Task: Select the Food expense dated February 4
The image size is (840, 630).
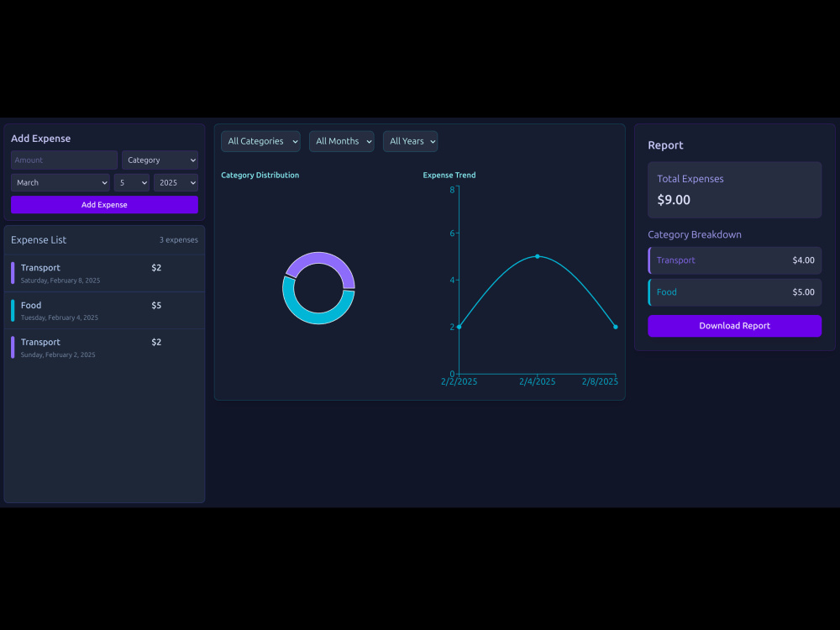Action: click(x=104, y=310)
